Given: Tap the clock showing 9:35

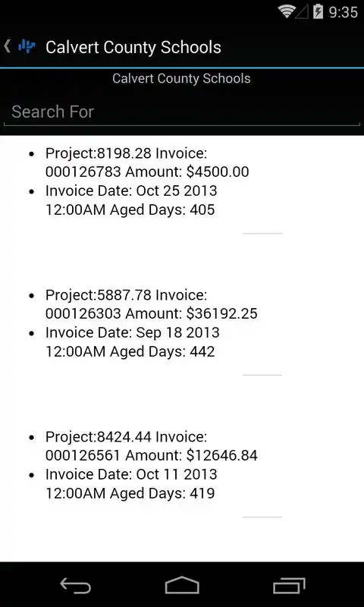Looking at the screenshot, I should tap(343, 12).
